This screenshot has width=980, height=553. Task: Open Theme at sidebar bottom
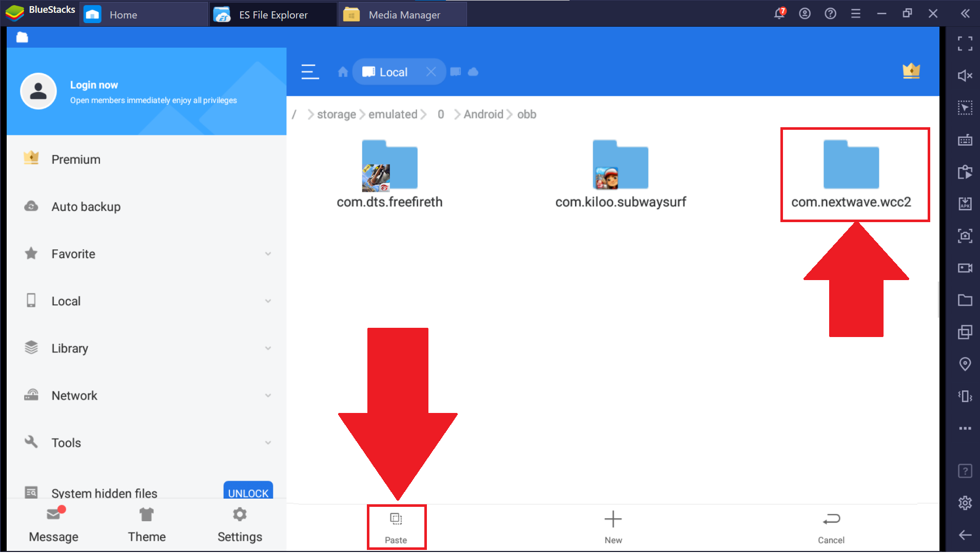[x=147, y=525]
